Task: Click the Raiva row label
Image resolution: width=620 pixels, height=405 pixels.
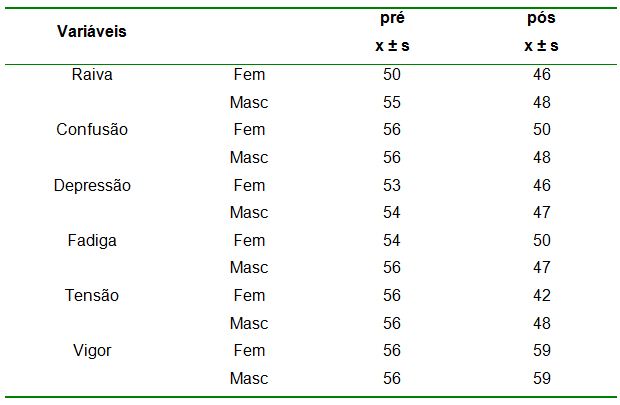Action: (x=92, y=74)
